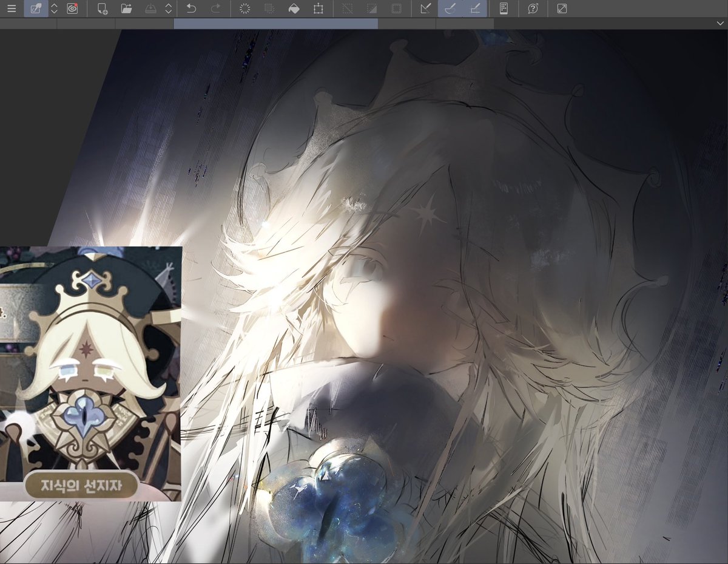Fill with the paint bucket icon
Image resolution: width=728 pixels, height=564 pixels.
coord(294,8)
